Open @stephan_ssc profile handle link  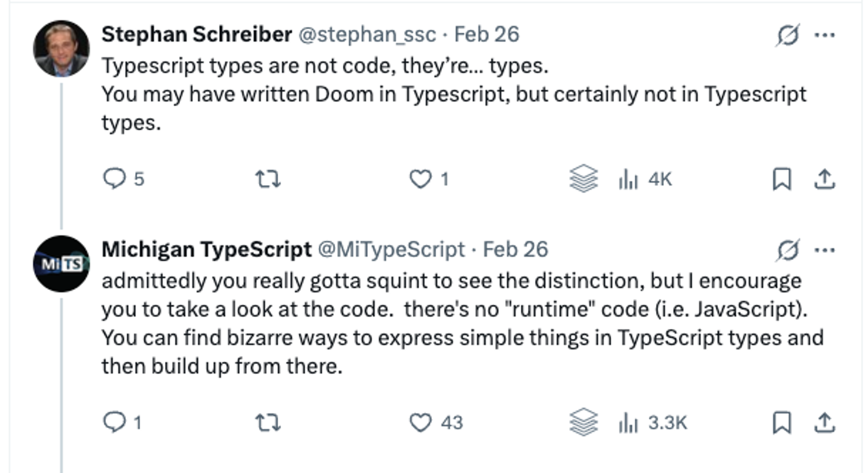point(367,35)
